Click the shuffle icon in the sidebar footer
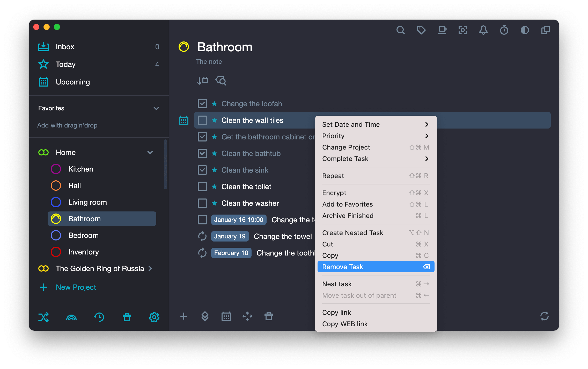588x369 pixels. pyautogui.click(x=43, y=317)
